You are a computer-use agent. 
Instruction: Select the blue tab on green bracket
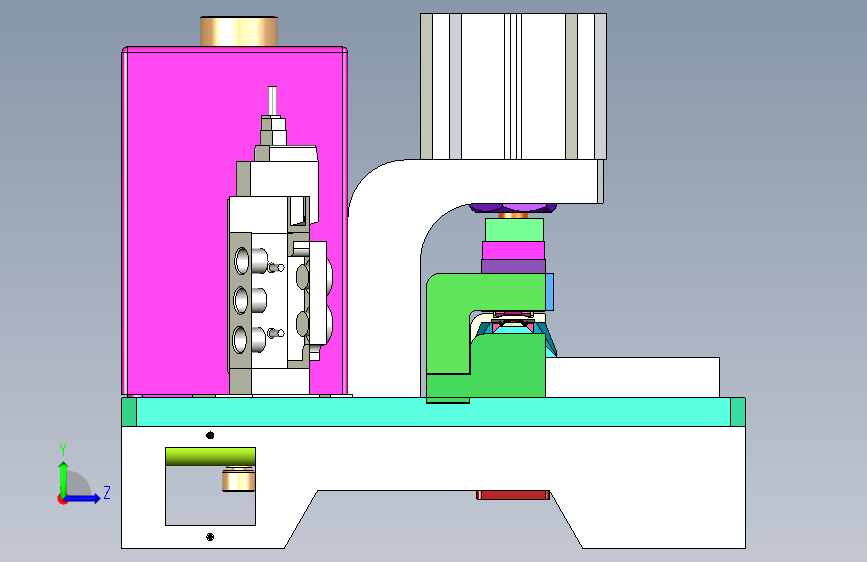point(550,292)
